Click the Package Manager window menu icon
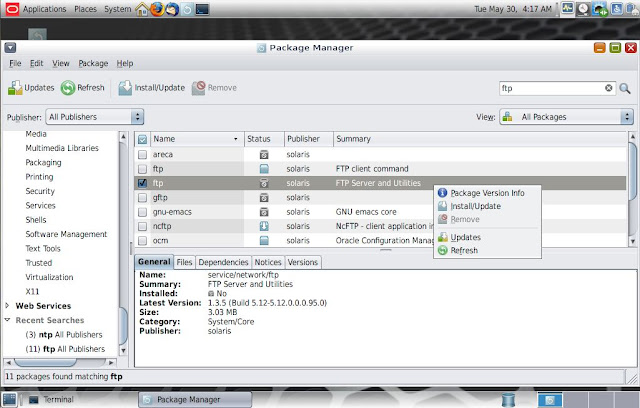 point(10,48)
